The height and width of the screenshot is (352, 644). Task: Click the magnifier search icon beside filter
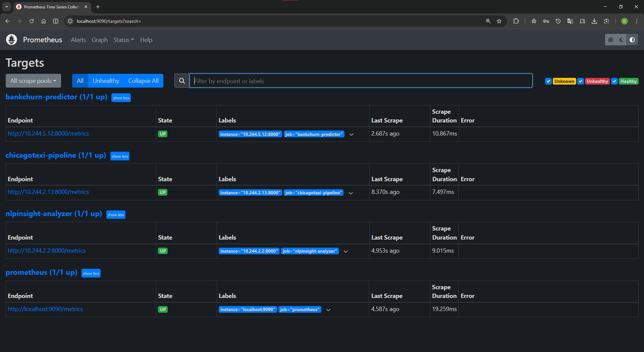[182, 81]
